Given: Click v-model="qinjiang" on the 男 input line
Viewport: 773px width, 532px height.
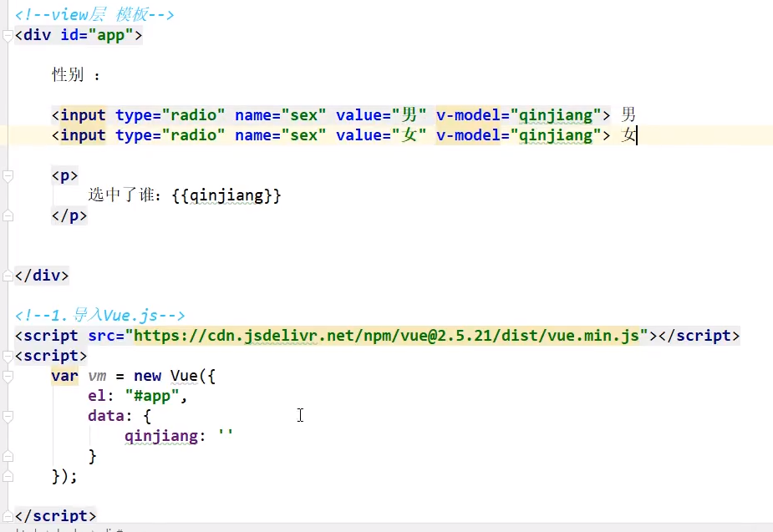Looking at the screenshot, I should (519, 115).
